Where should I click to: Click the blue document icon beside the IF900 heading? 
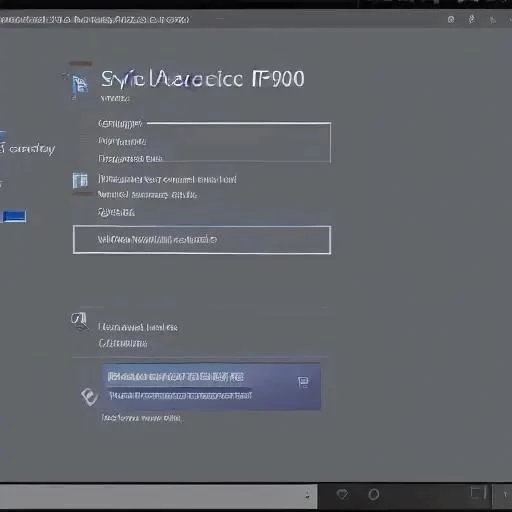(80, 85)
